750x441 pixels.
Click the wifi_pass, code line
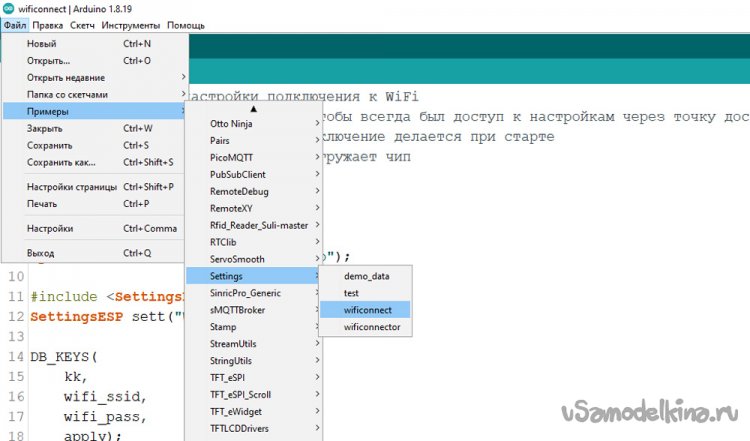pos(105,417)
